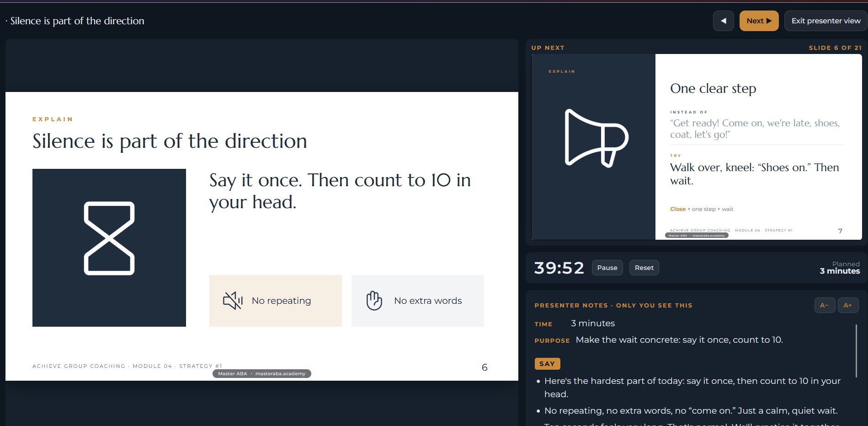Image resolution: width=868 pixels, height=426 pixels.
Task: Click the raised hand No extra words icon
Action: point(374,301)
